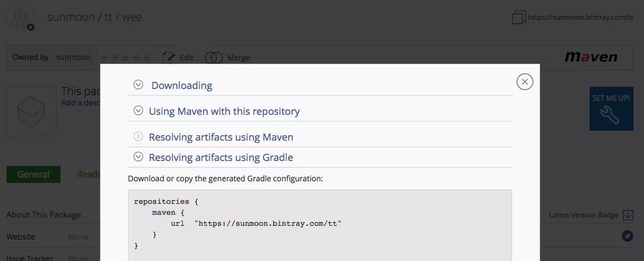Switch to the General tab
644x261 pixels.
(x=33, y=174)
